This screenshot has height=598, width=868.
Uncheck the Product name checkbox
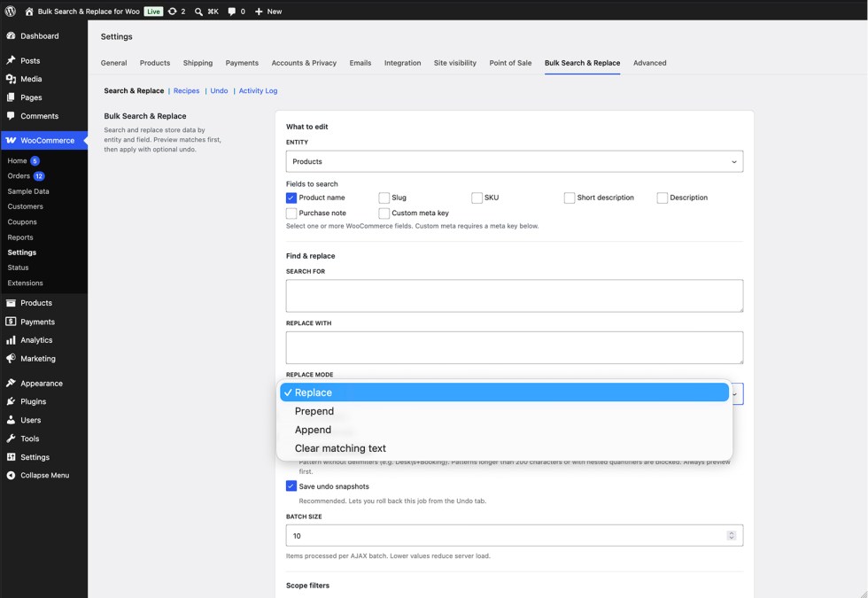pyautogui.click(x=291, y=198)
